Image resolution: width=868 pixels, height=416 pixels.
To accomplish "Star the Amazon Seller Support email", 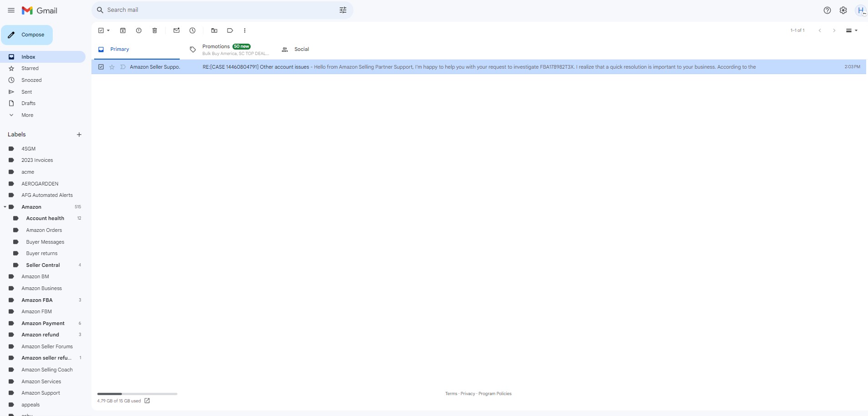I will (112, 67).
